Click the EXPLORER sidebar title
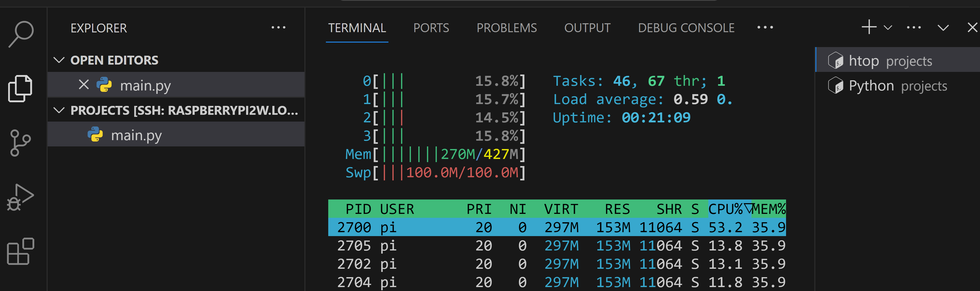The width and height of the screenshot is (980, 291). [98, 28]
